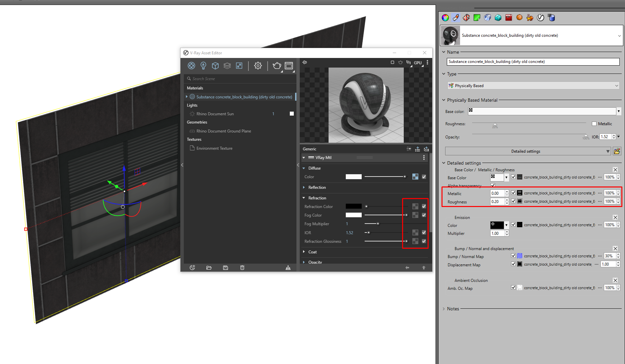This screenshot has width=625, height=364.
Task: Click the trash Delete Asset icon
Action: click(x=242, y=268)
